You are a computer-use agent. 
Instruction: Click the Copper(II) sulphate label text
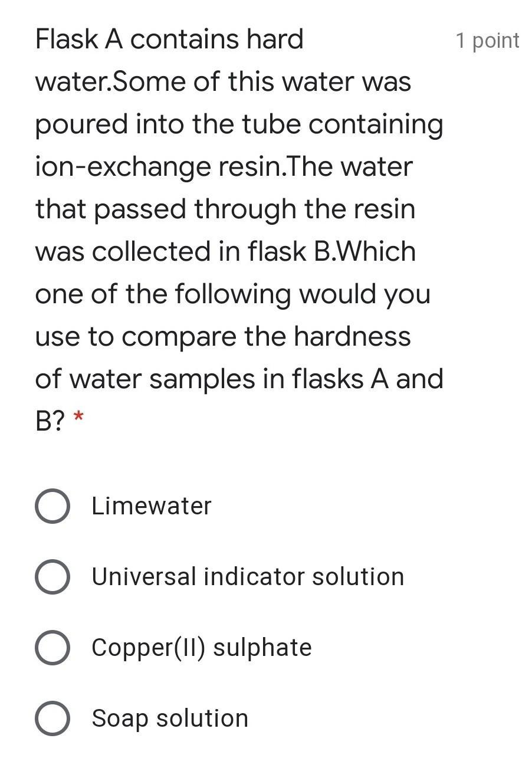pyautogui.click(x=201, y=648)
